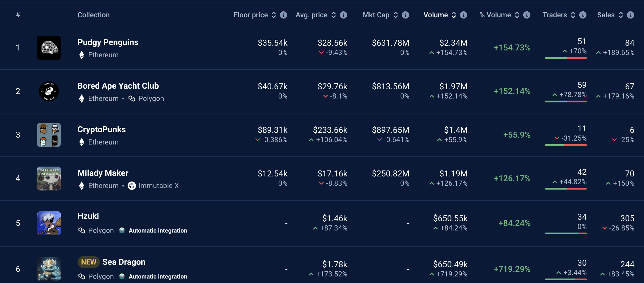Open the Hzuki collection
The width and height of the screenshot is (644, 283).
(x=88, y=216)
